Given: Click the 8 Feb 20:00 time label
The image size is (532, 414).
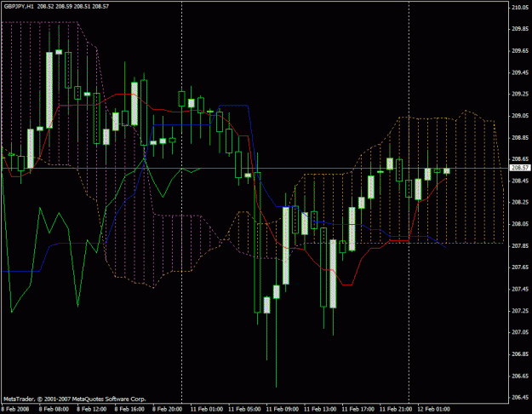Looking at the screenshot, I should (x=168, y=409).
